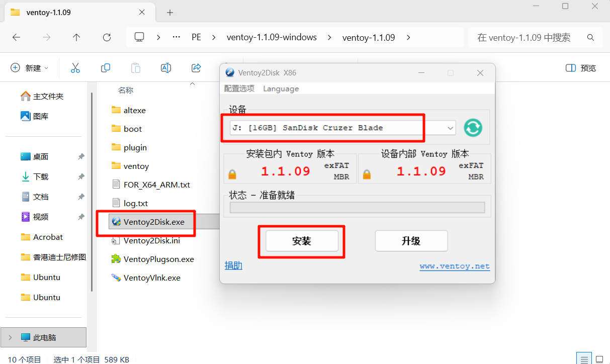Select the ventoy-1.1.09 tab
This screenshot has width=610, height=364.
(80, 13)
